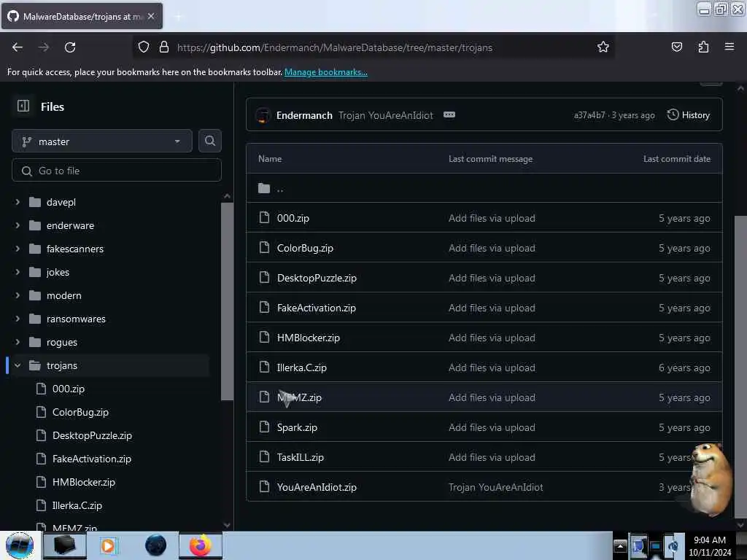Select 000.zip in the file tree

68,389
